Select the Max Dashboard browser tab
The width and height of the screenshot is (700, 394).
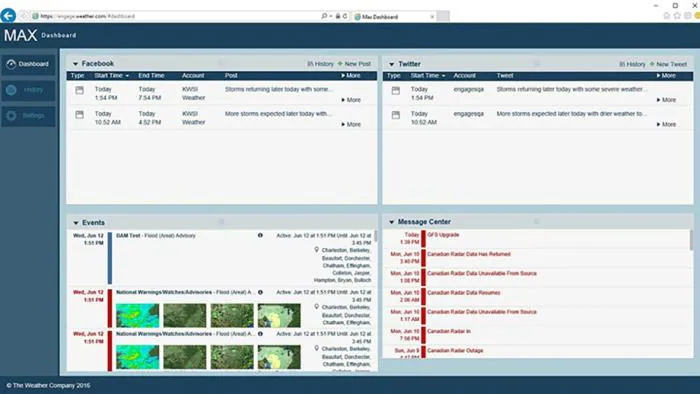(x=394, y=17)
